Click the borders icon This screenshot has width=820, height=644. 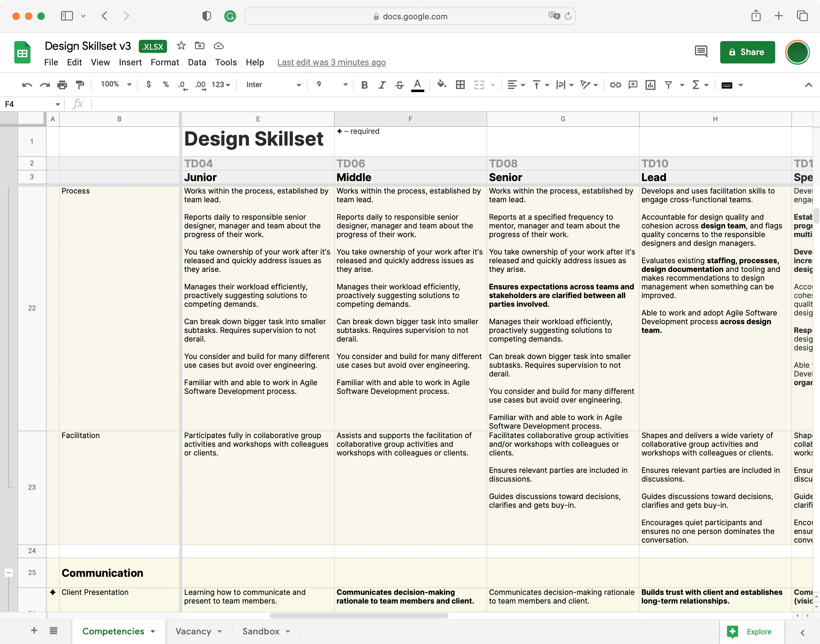click(460, 85)
